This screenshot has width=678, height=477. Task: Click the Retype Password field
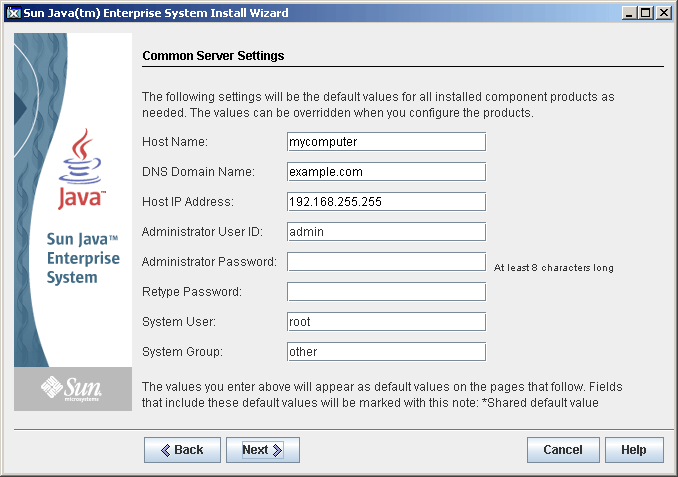click(386, 291)
